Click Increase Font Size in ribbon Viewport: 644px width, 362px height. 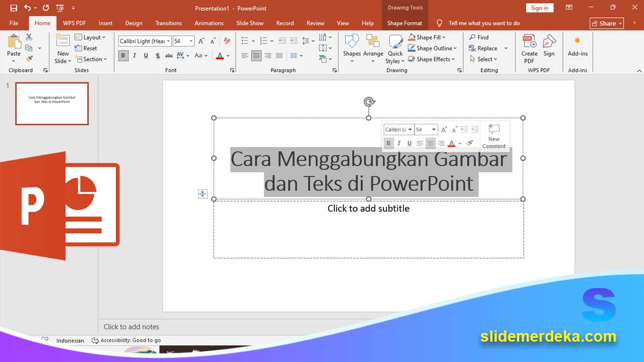pyautogui.click(x=202, y=41)
